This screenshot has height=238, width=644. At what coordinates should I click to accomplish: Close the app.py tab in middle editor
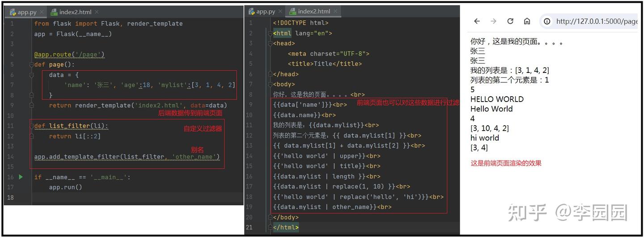[280, 11]
